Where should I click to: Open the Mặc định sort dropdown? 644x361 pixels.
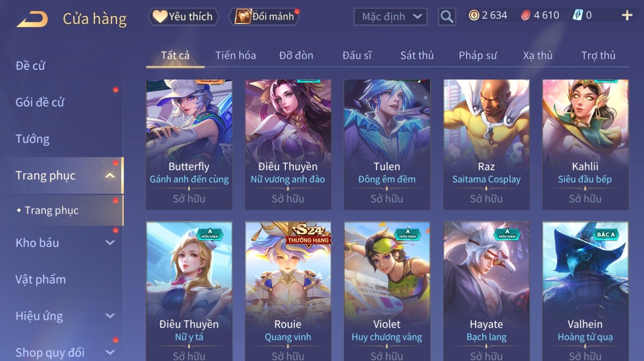pos(391,17)
